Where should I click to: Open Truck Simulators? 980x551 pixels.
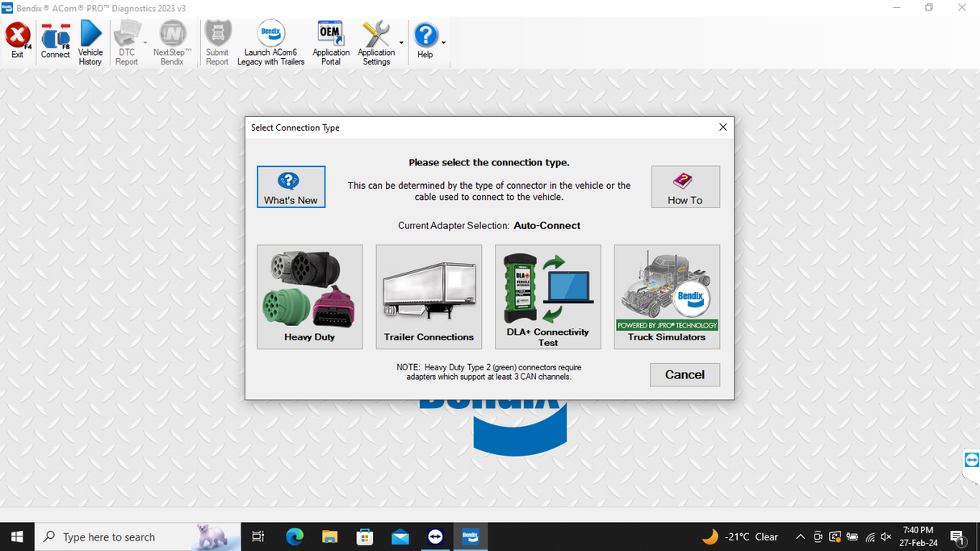[x=667, y=297]
